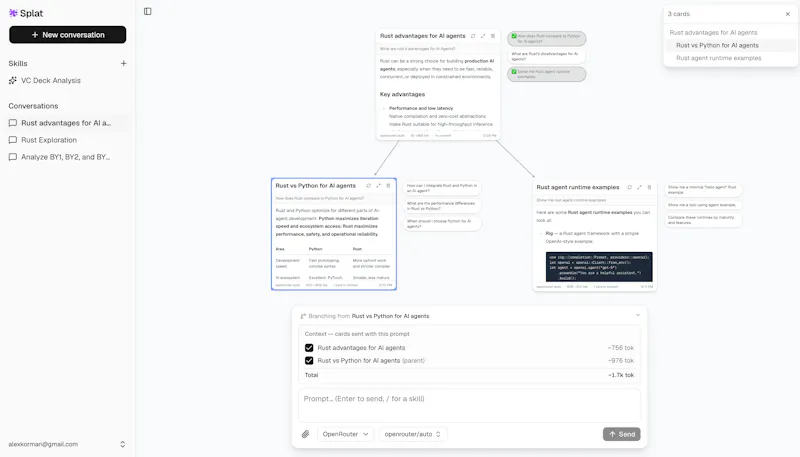800x457 pixels.
Task: Click suggestion 'When should I choose Python'
Action: [442, 223]
